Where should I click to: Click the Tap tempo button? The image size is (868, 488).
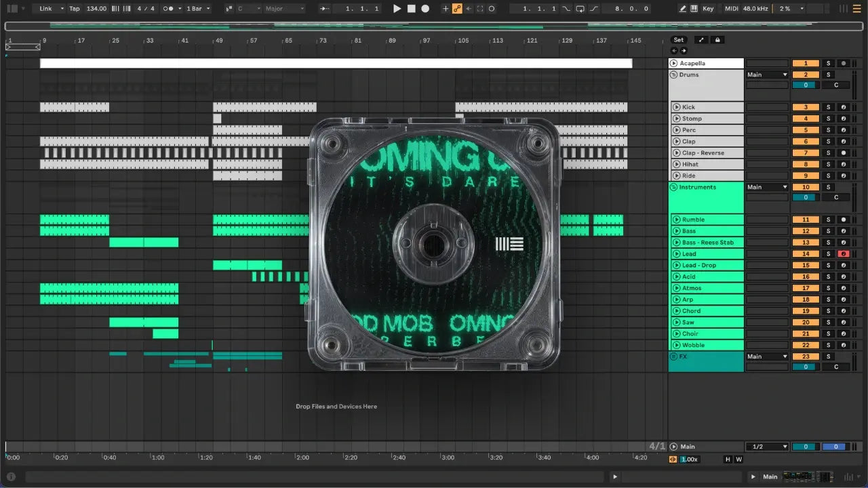(75, 9)
